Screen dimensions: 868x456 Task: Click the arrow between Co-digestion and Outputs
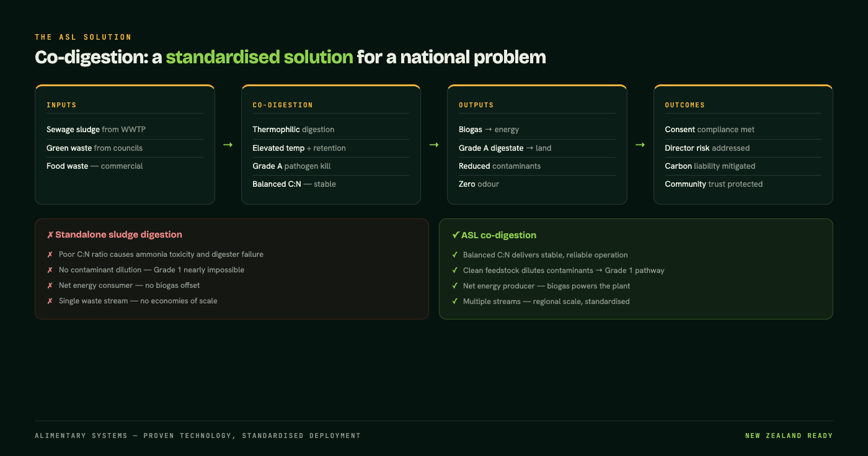click(434, 145)
